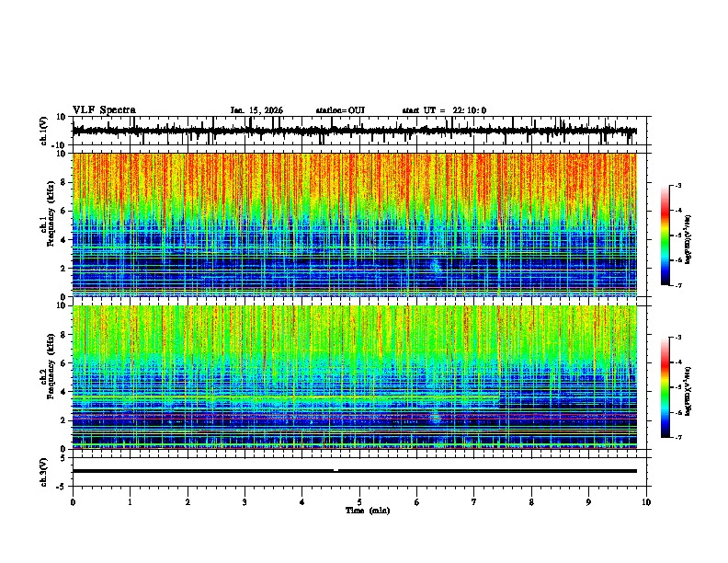Image resolution: width=728 pixels, height=563 pixels.
Task: Click the time axis tick label "0"
Action: coord(73,502)
